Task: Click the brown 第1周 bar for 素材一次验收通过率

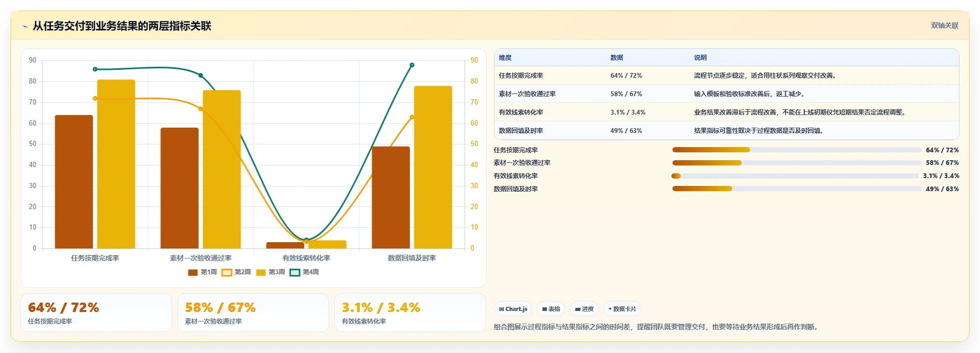Action: [x=180, y=188]
